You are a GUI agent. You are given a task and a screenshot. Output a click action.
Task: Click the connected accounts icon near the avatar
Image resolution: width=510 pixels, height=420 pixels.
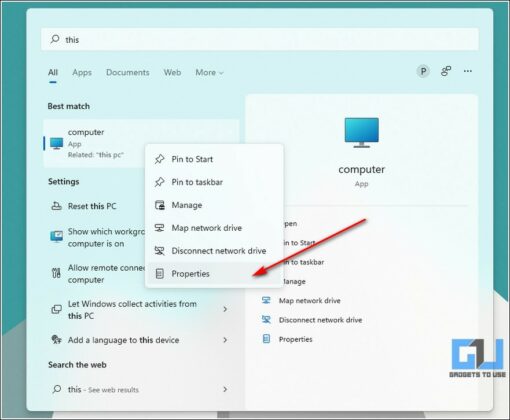click(x=446, y=71)
